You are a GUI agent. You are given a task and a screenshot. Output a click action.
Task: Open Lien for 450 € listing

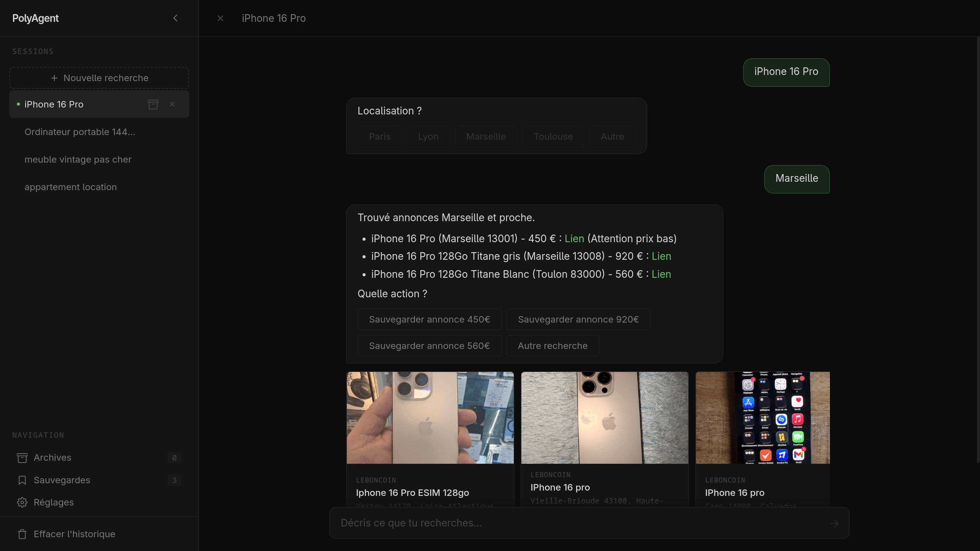(x=574, y=239)
